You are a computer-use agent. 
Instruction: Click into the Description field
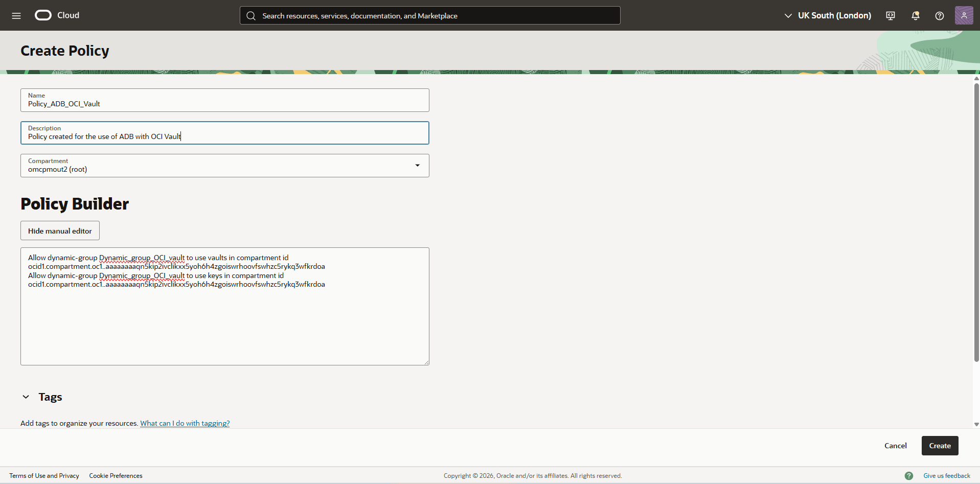click(x=225, y=133)
